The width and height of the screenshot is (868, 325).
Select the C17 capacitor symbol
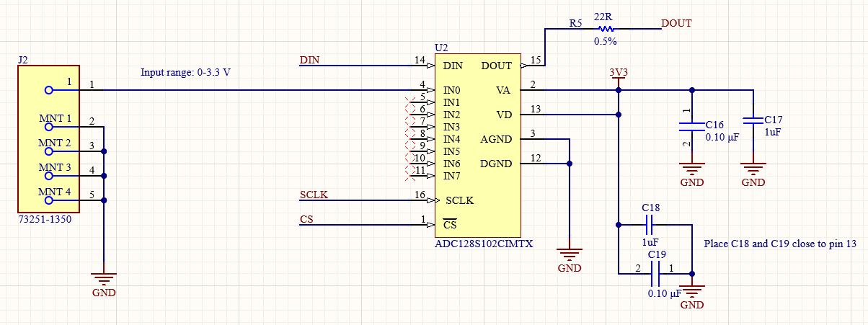click(x=753, y=121)
